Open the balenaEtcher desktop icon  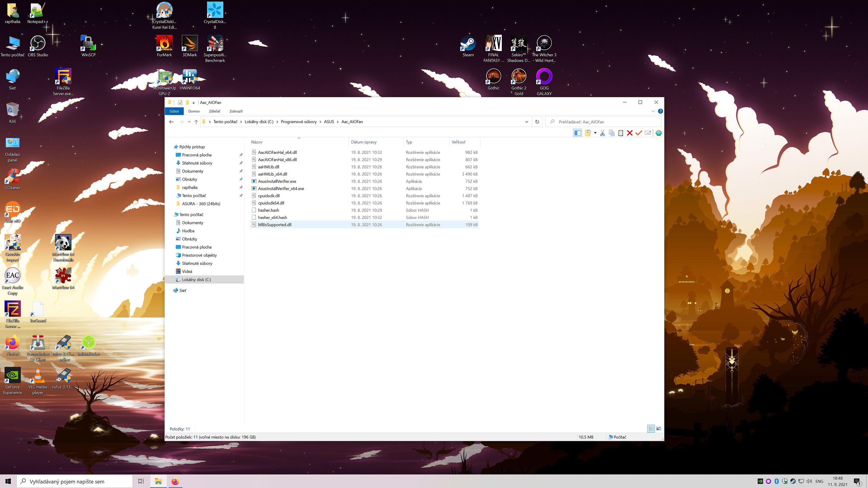pyautogui.click(x=89, y=345)
